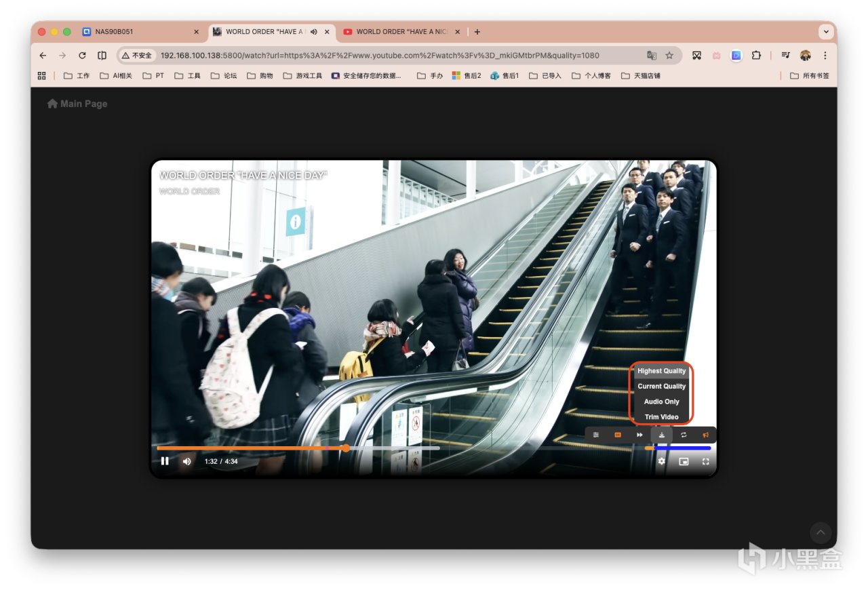Switch to the YouTube WORLD ORDER tab
This screenshot has height=590, width=868.
pyautogui.click(x=402, y=32)
